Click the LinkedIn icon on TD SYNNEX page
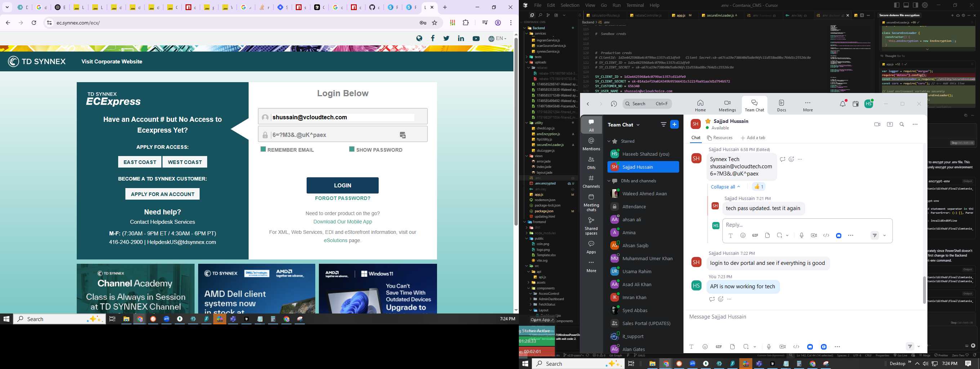Screen dimensions: 980x369 pyautogui.click(x=461, y=39)
